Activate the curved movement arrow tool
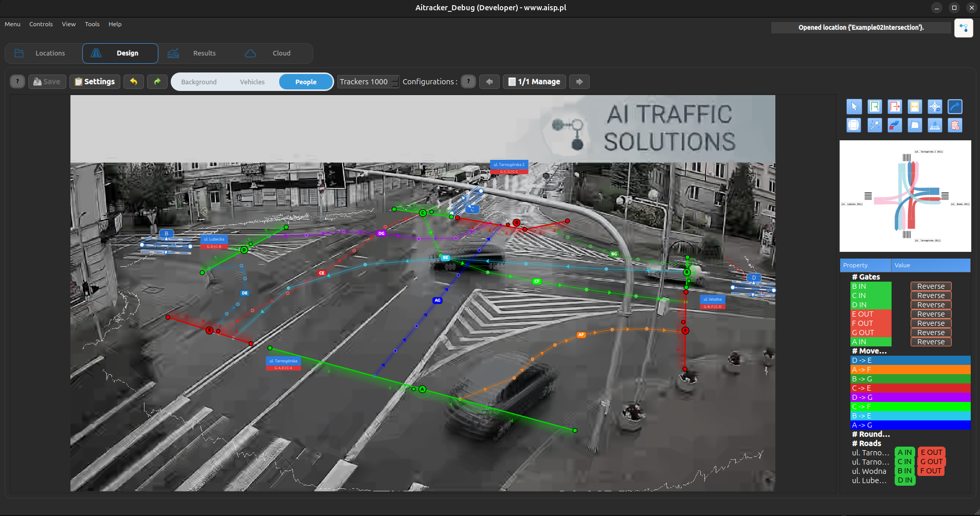 point(955,107)
